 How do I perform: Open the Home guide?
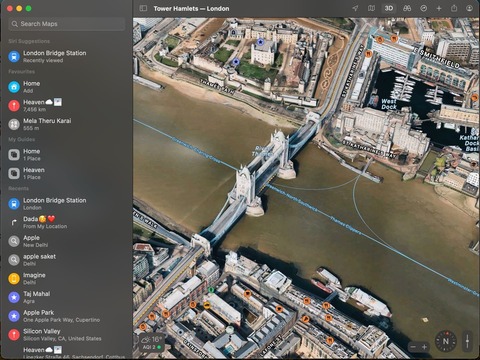pos(67,155)
